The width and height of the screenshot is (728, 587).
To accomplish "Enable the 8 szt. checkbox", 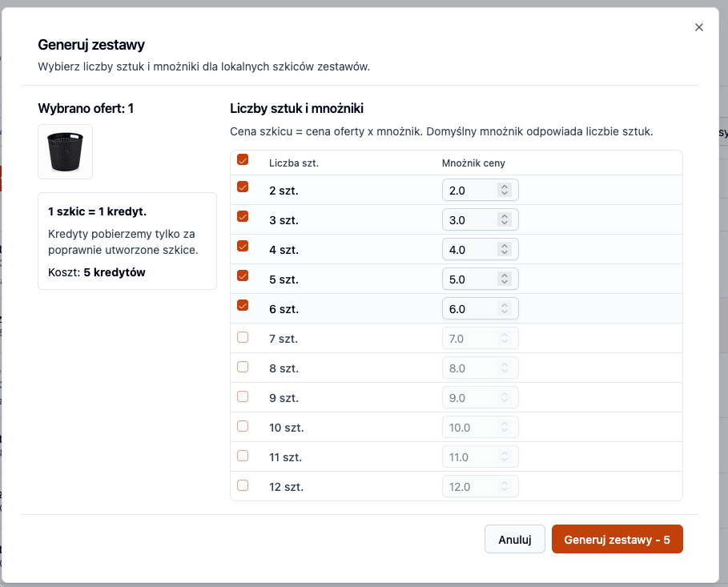I will coord(243,367).
